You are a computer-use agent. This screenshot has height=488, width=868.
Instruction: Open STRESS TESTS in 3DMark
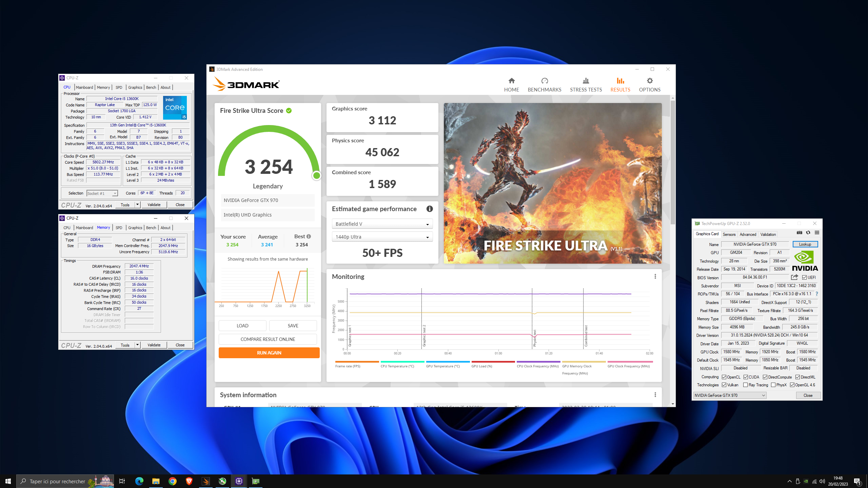pos(586,85)
